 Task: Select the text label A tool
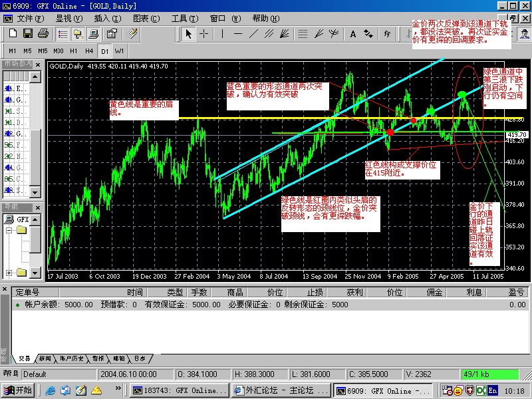pyautogui.click(x=353, y=34)
